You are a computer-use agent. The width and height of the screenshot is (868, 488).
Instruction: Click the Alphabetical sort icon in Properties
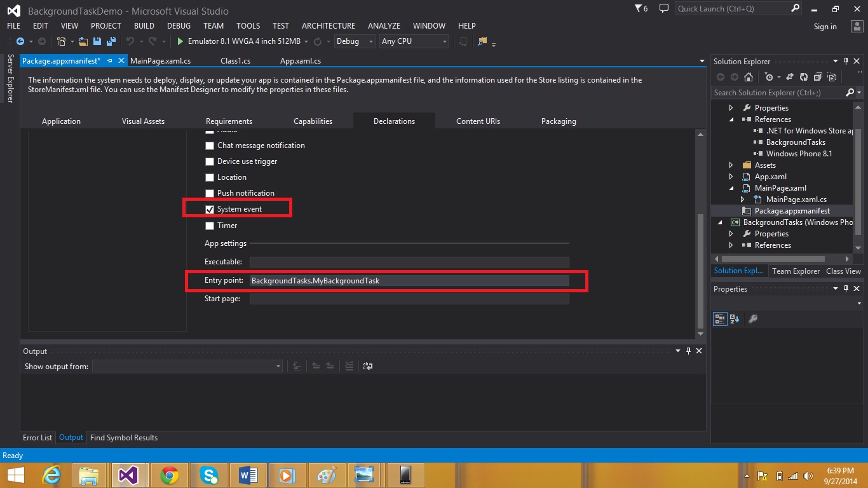click(735, 319)
